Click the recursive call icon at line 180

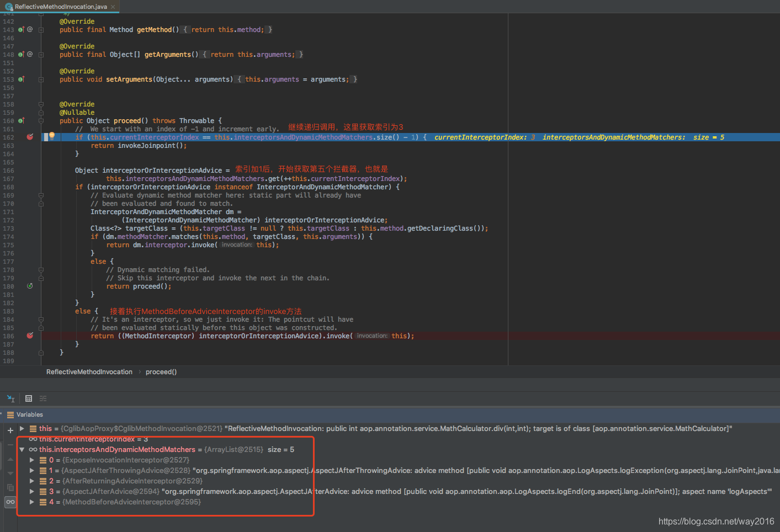pos(30,286)
